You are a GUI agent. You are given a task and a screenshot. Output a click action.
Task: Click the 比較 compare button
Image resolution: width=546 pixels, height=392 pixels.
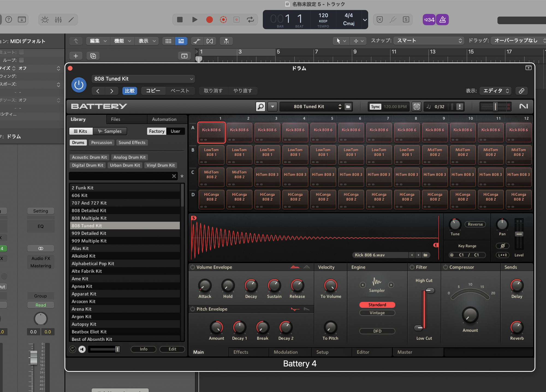[130, 91]
